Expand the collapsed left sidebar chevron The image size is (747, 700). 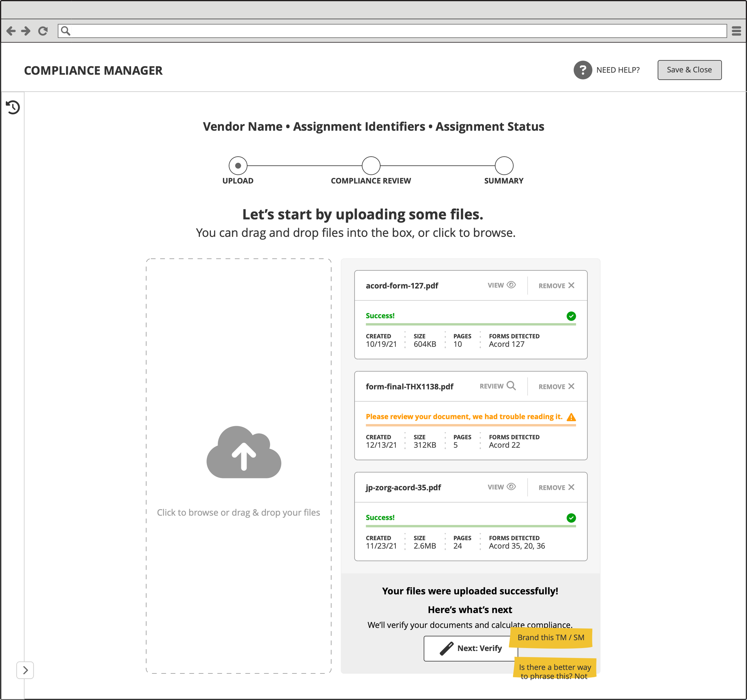tap(26, 670)
